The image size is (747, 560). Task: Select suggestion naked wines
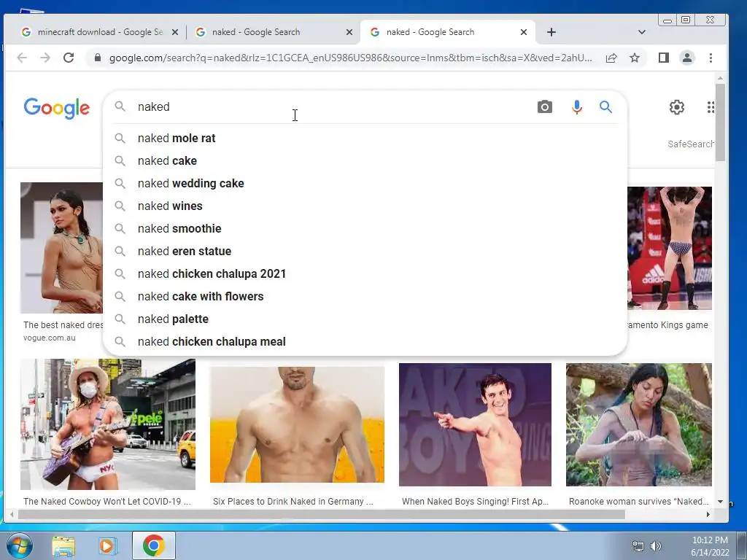(365, 206)
